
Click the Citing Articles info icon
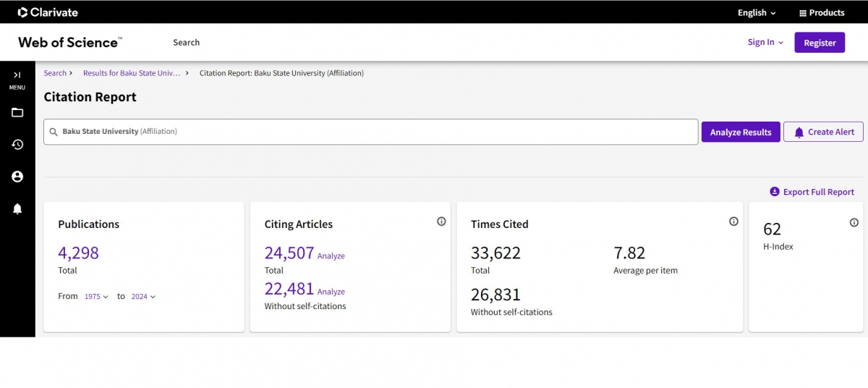pyautogui.click(x=441, y=222)
